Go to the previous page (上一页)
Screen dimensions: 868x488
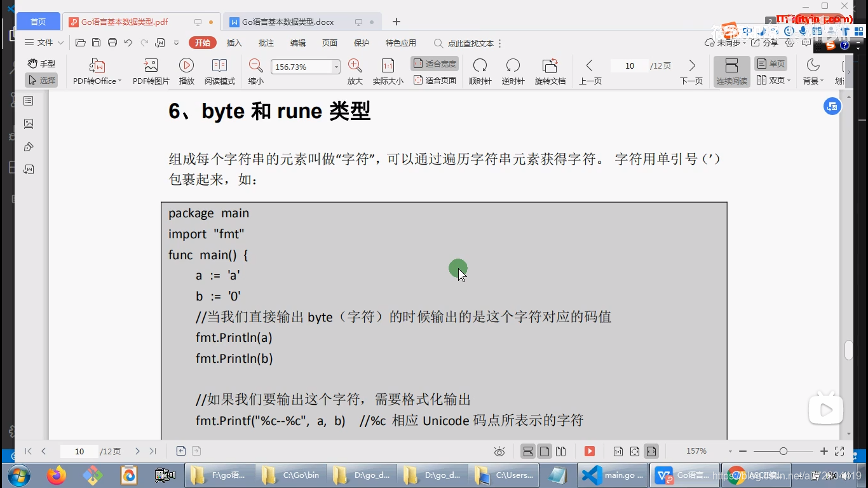[x=590, y=71]
